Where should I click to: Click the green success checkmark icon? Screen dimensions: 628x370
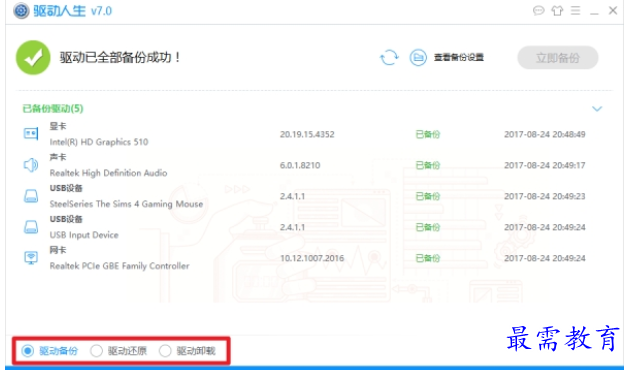coord(33,57)
